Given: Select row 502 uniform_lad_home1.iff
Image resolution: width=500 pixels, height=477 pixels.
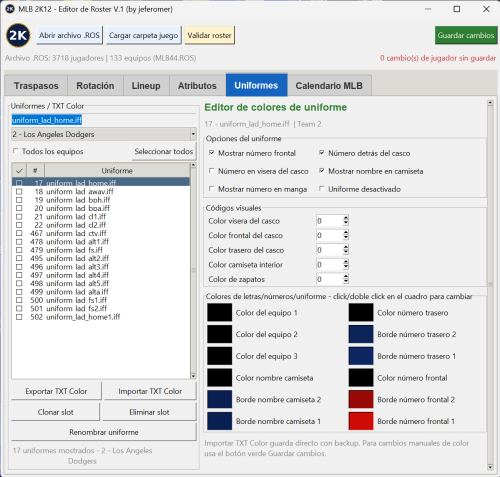Looking at the screenshot, I should coord(101,317).
